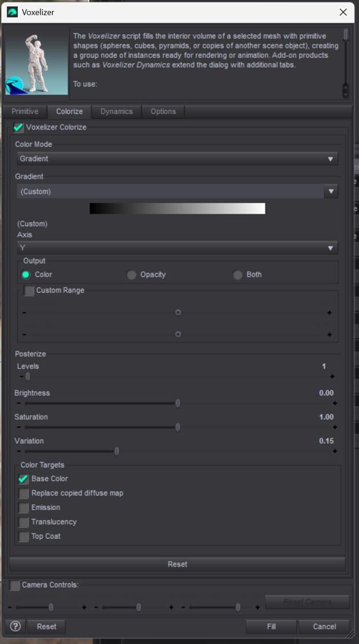
Task: Select the Opacity output radio button
Action: point(131,275)
